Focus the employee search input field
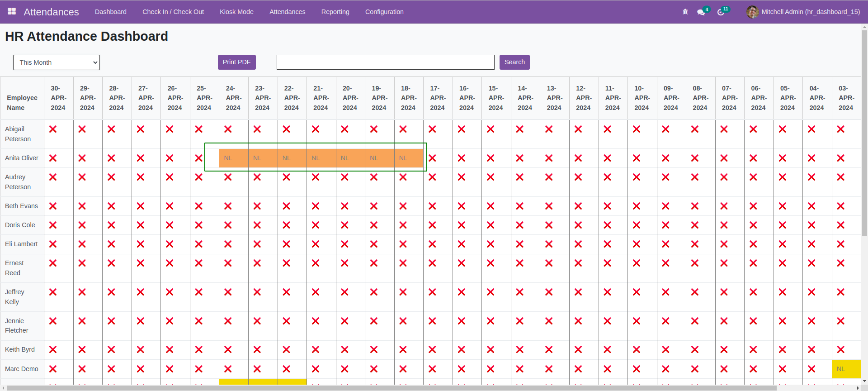Viewport: 868px width, 391px height. point(386,62)
